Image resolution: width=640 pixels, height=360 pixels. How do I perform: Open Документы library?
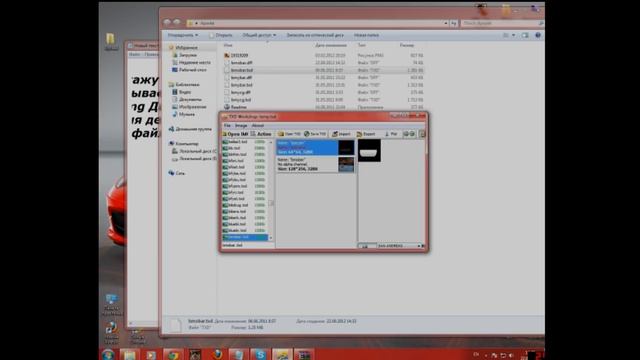190,99
